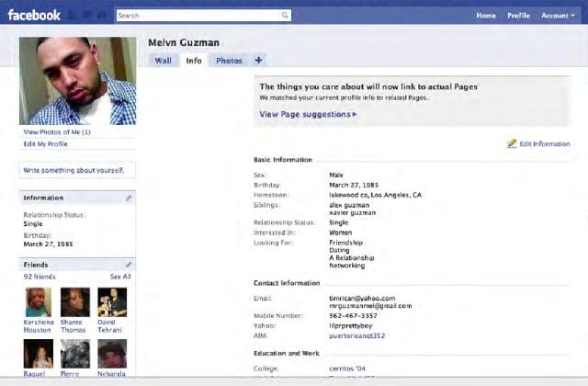Click sibling name alex guzman
The height and width of the screenshot is (386, 588).
[349, 205]
